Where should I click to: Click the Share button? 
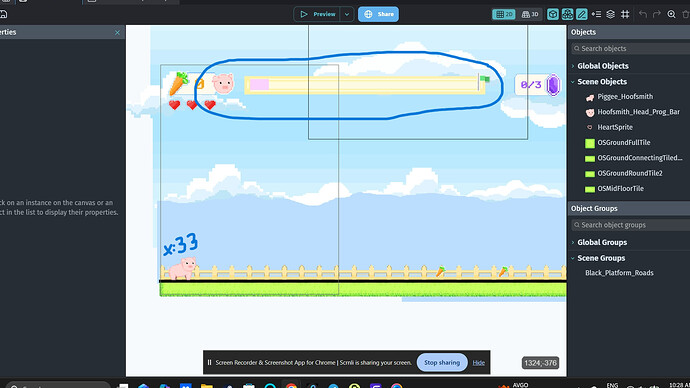pyautogui.click(x=378, y=14)
